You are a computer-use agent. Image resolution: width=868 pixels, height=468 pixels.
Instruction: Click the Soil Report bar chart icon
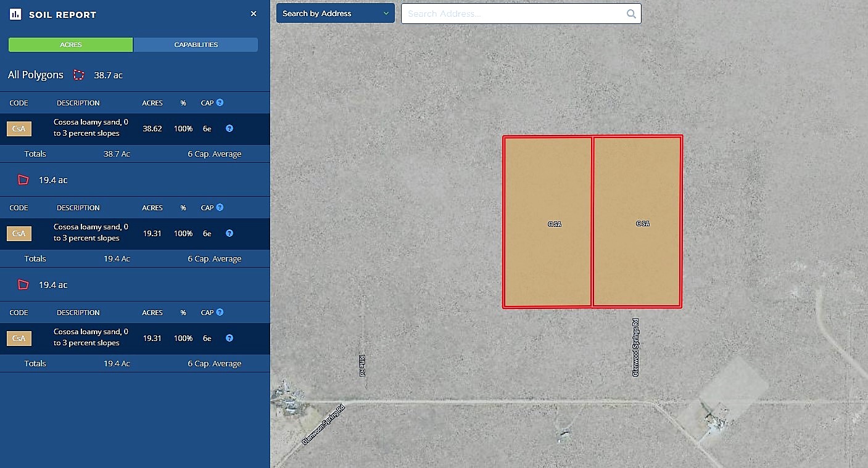click(x=15, y=14)
